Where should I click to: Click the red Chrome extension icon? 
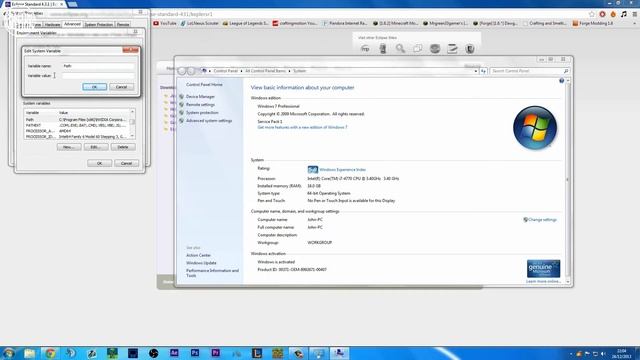pyautogui.click(x=602, y=14)
